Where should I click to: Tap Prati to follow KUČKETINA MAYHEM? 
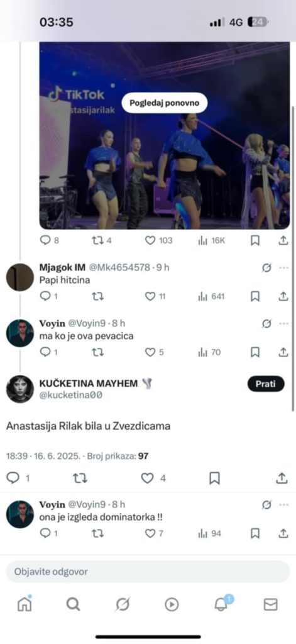[x=266, y=384]
